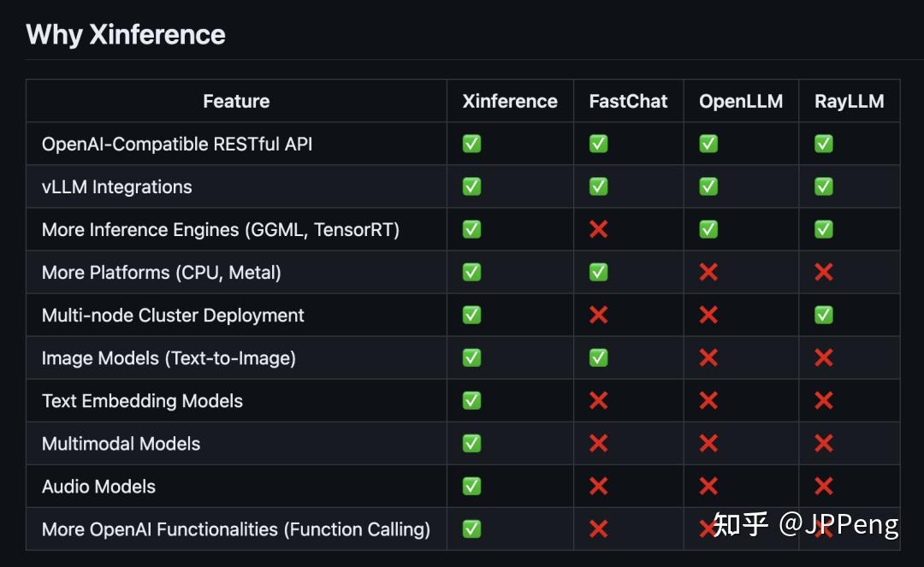The image size is (924, 567).
Task: Select the RayLLM column header
Action: click(850, 101)
